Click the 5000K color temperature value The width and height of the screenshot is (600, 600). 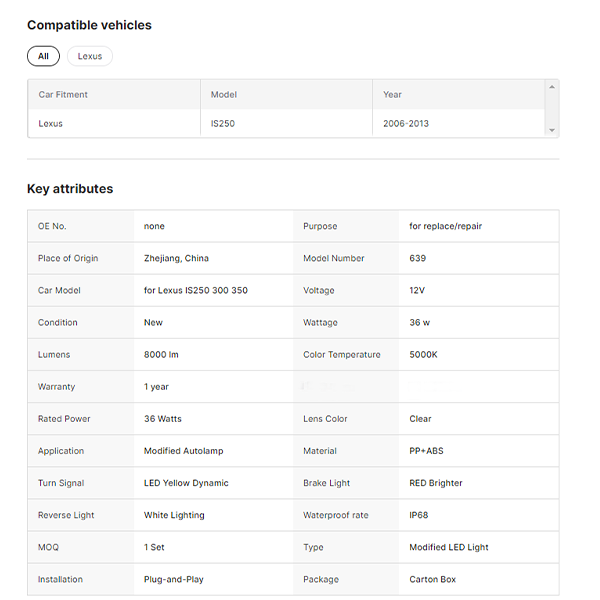pos(423,355)
